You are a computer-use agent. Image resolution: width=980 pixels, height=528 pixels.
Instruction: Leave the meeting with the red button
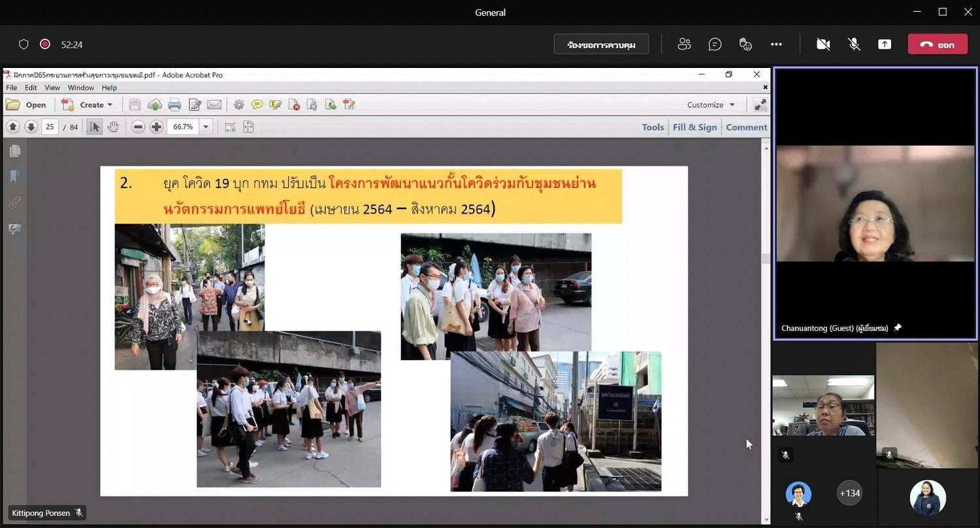pyautogui.click(x=938, y=44)
